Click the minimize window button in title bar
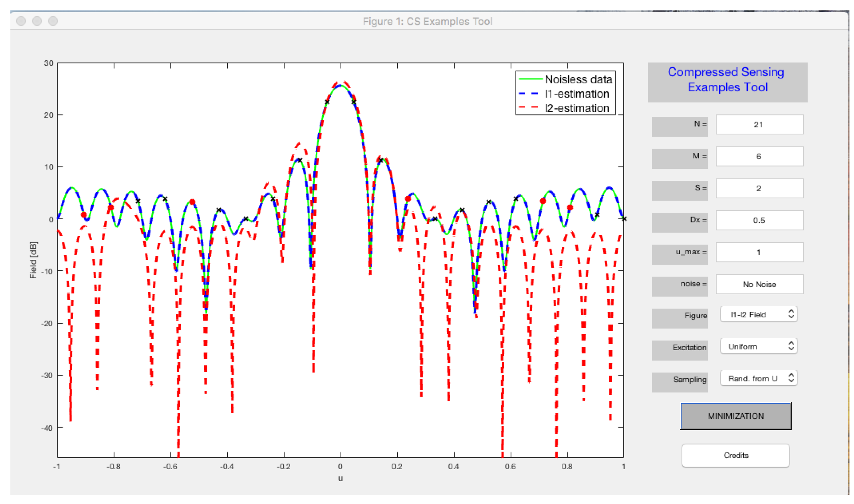 37,21
